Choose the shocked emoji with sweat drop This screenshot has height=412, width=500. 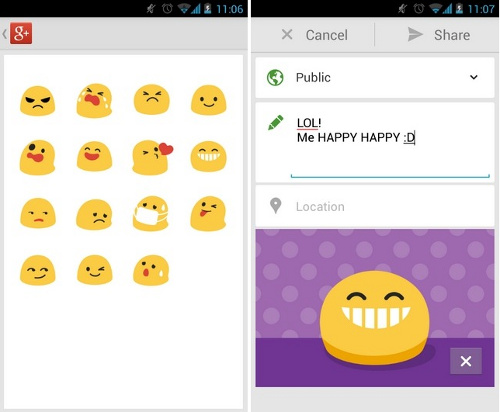point(151,270)
